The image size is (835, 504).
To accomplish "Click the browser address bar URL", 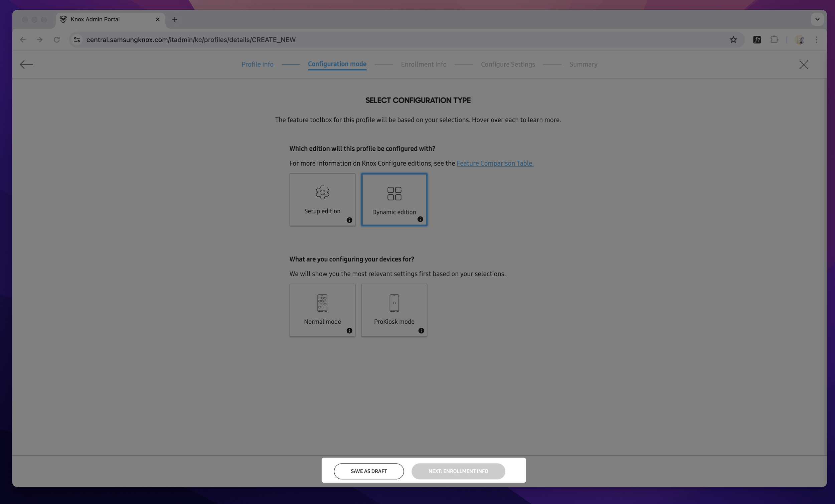I will pyautogui.click(x=191, y=40).
